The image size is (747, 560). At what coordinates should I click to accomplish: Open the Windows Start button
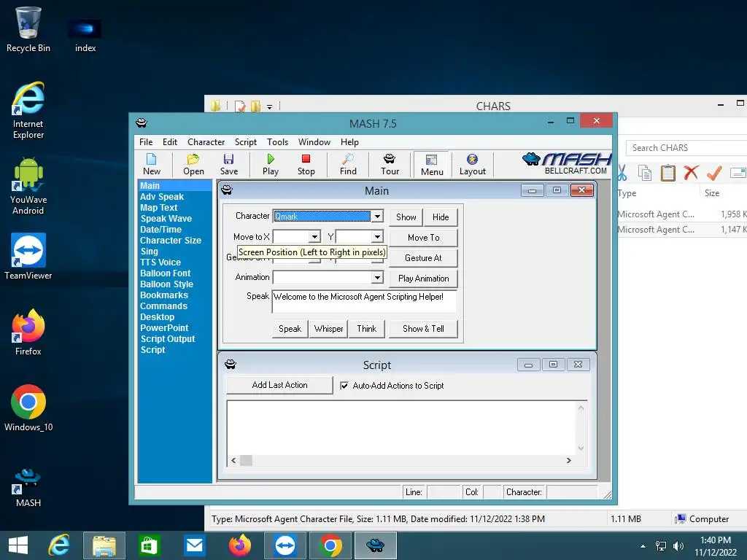(18, 545)
